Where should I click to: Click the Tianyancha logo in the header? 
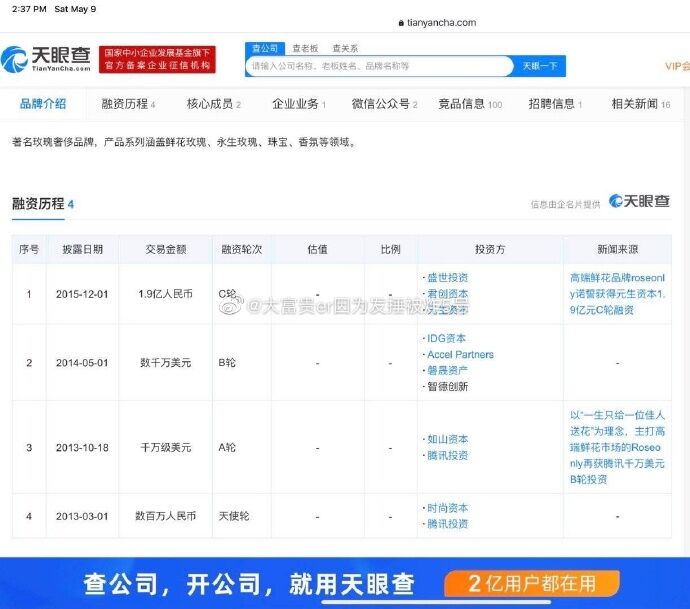click(46, 60)
